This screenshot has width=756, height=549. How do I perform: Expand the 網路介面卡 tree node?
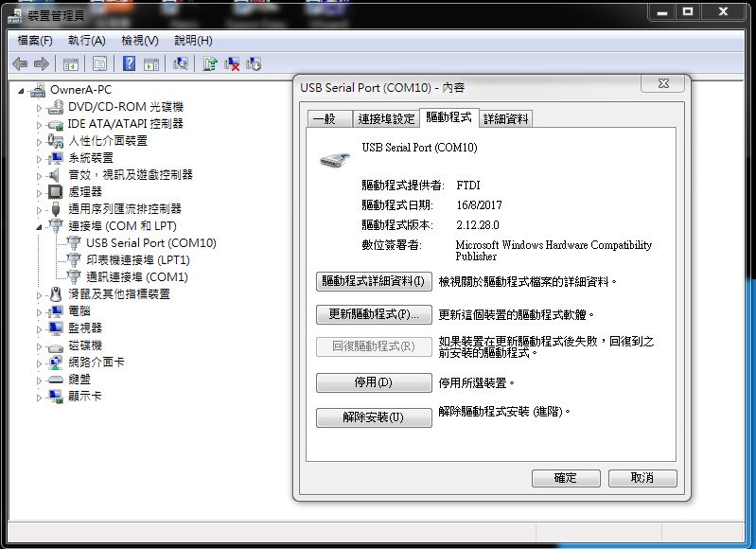click(x=40, y=363)
